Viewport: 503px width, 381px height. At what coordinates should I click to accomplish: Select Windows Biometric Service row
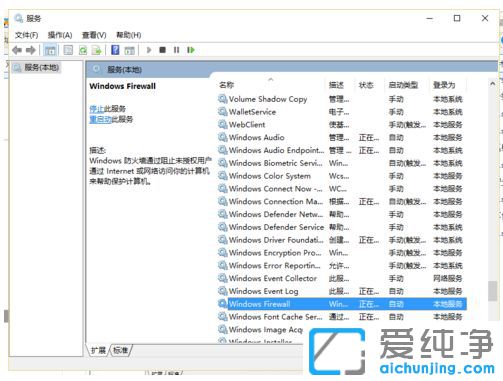coord(342,163)
